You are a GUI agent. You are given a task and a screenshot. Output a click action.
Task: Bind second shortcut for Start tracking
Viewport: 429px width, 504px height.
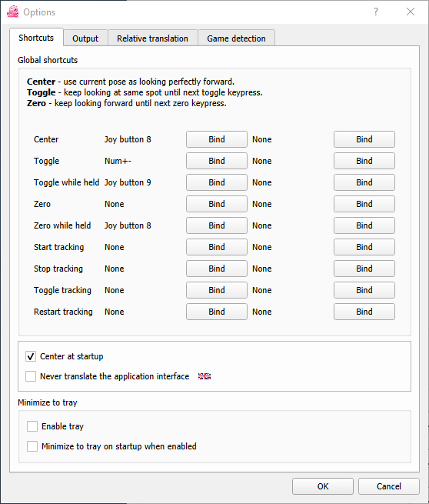(x=364, y=247)
